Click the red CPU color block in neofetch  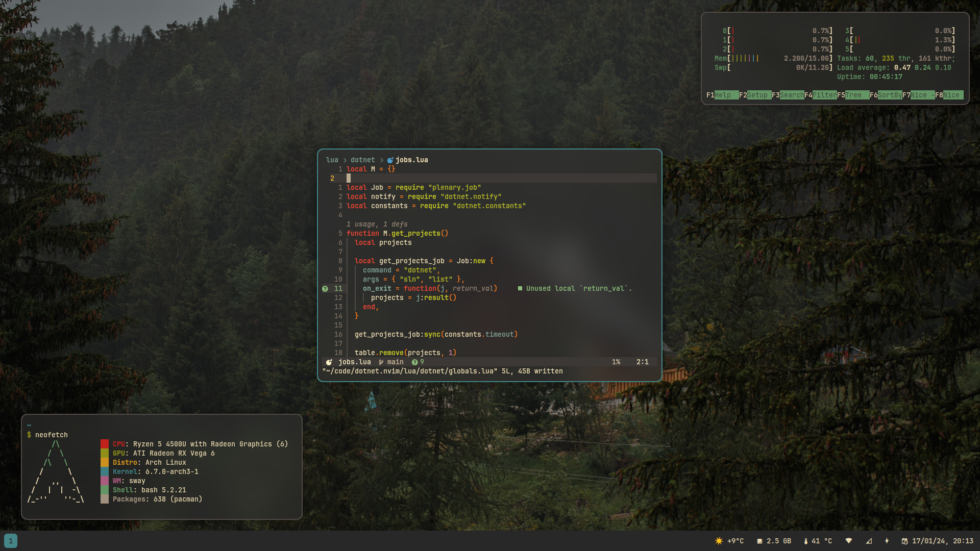tap(105, 444)
